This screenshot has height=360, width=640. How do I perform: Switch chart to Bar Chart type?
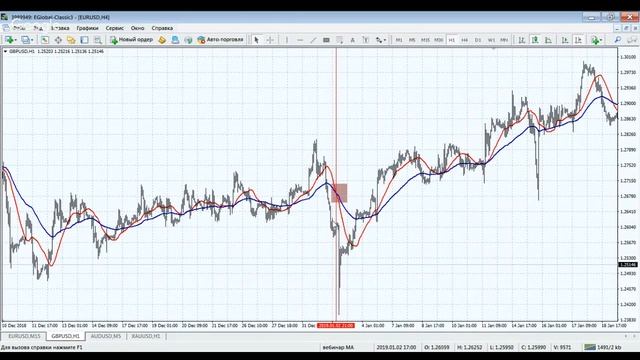click(x=522, y=40)
